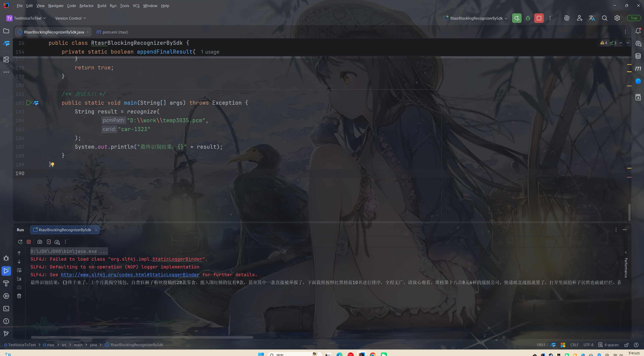Expand the TestVoiceToText project dropdown

tap(26, 18)
